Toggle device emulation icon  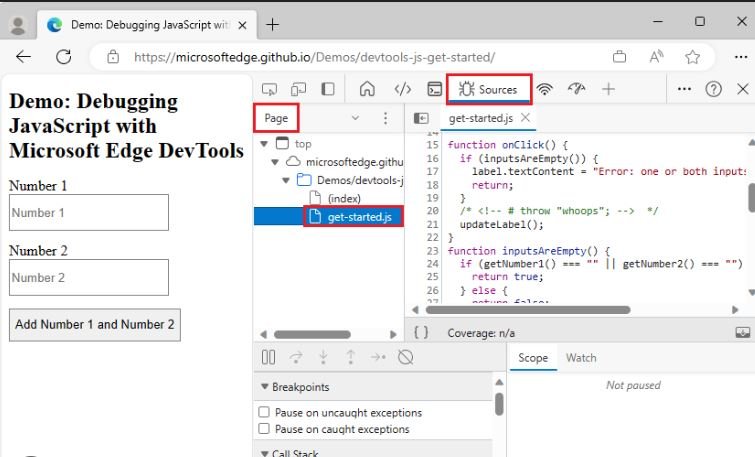pos(299,89)
